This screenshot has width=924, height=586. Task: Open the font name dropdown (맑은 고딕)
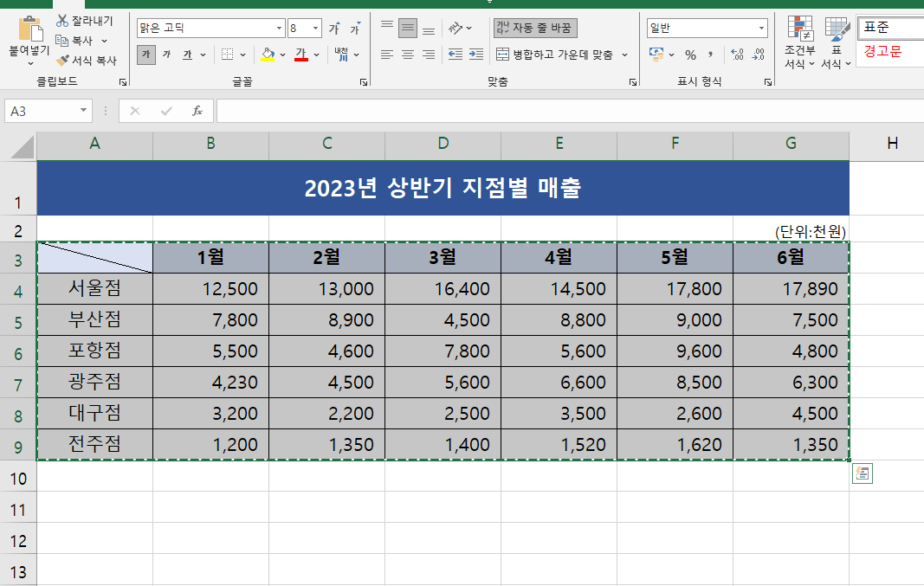click(x=280, y=28)
